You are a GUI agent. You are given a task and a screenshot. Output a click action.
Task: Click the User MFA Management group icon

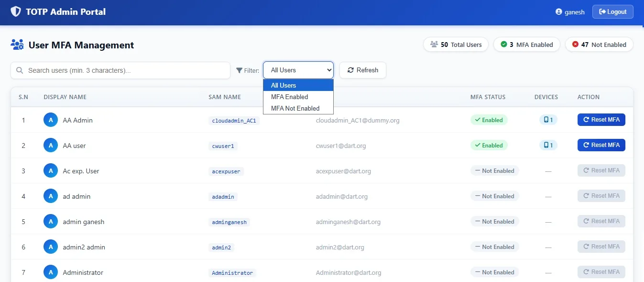17,45
